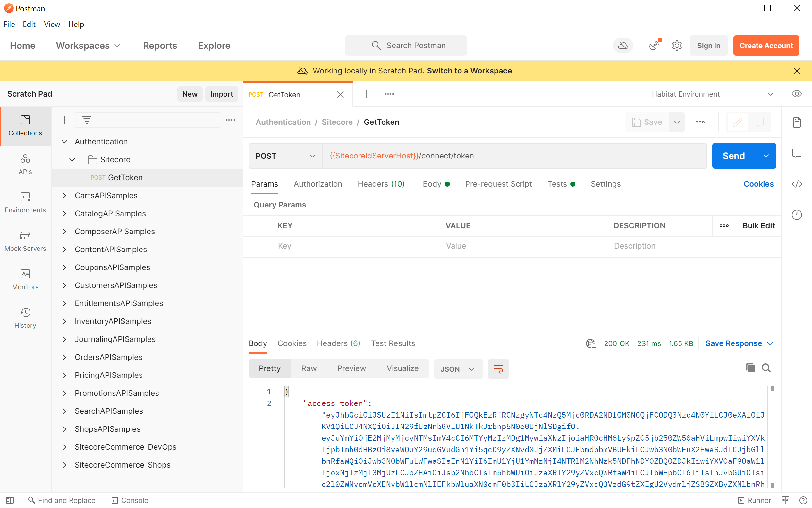Image resolution: width=812 pixels, height=508 pixels.
Task: Select the Visualize response view
Action: pos(402,368)
